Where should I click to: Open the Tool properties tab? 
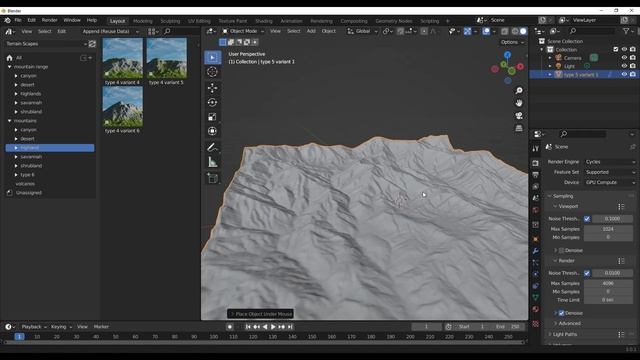click(536, 149)
